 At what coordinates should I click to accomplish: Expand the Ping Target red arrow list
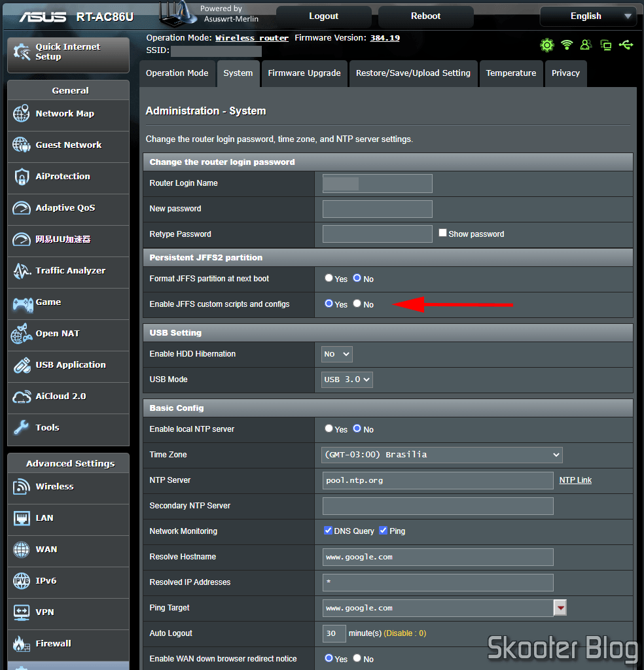(560, 608)
